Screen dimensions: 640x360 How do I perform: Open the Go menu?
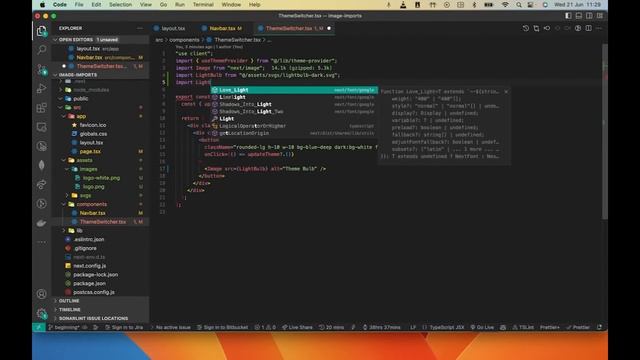tap(163, 4)
